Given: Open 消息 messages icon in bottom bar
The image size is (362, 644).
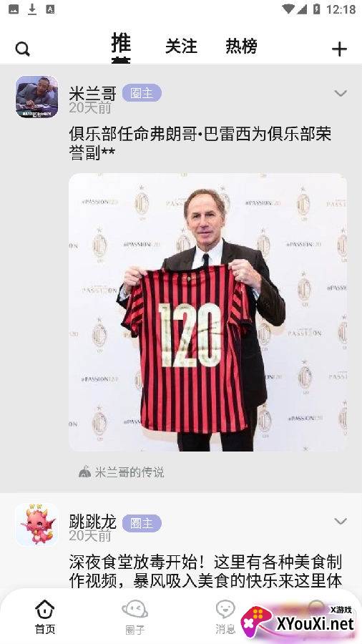Looking at the screenshot, I should tap(225, 610).
